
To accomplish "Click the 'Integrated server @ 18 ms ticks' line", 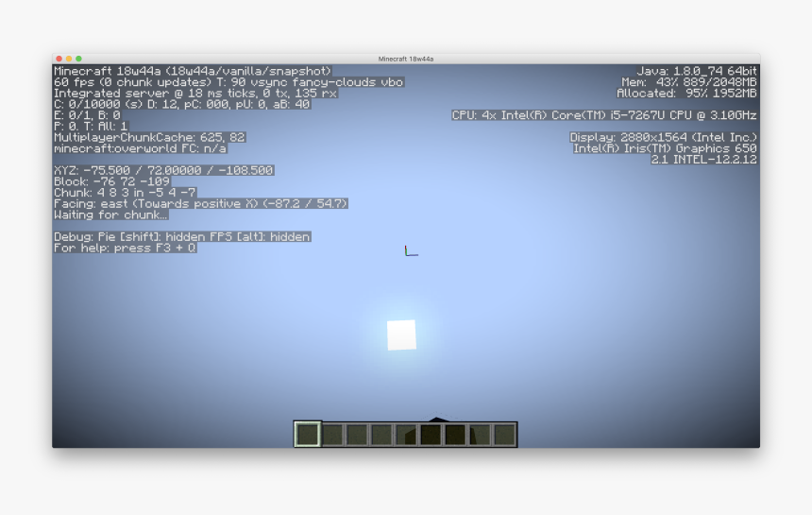I will [195, 94].
